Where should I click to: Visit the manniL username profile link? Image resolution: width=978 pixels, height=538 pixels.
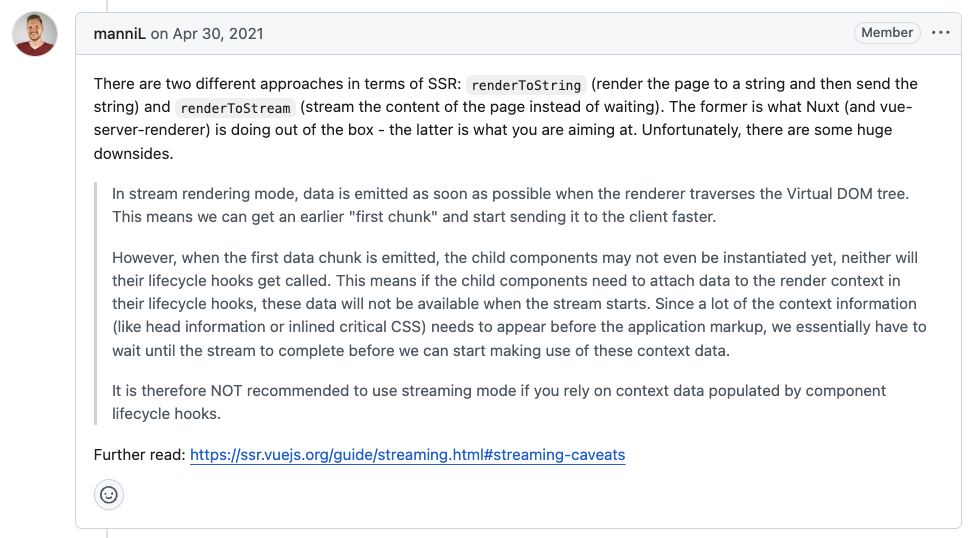pos(119,34)
